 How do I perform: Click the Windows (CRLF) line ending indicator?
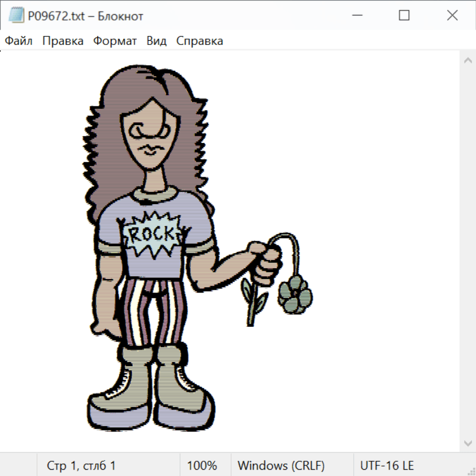tap(281, 466)
